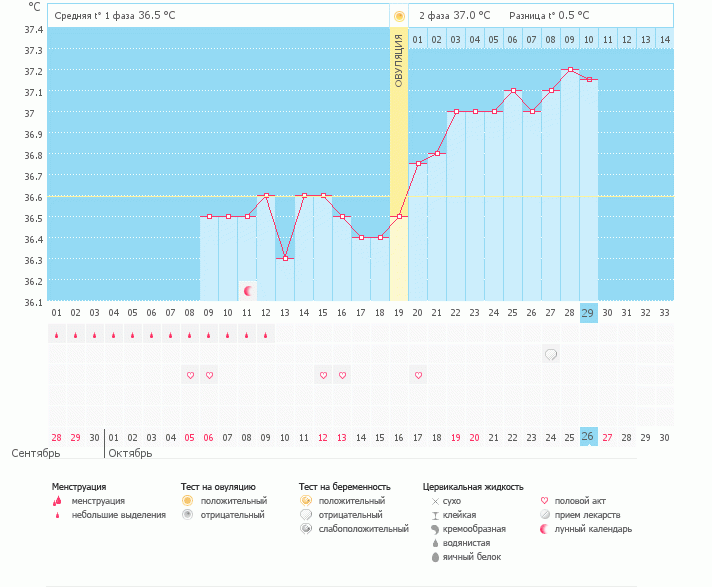
Task: Click the 37.2 peak data point on day 28
Action: [570, 70]
